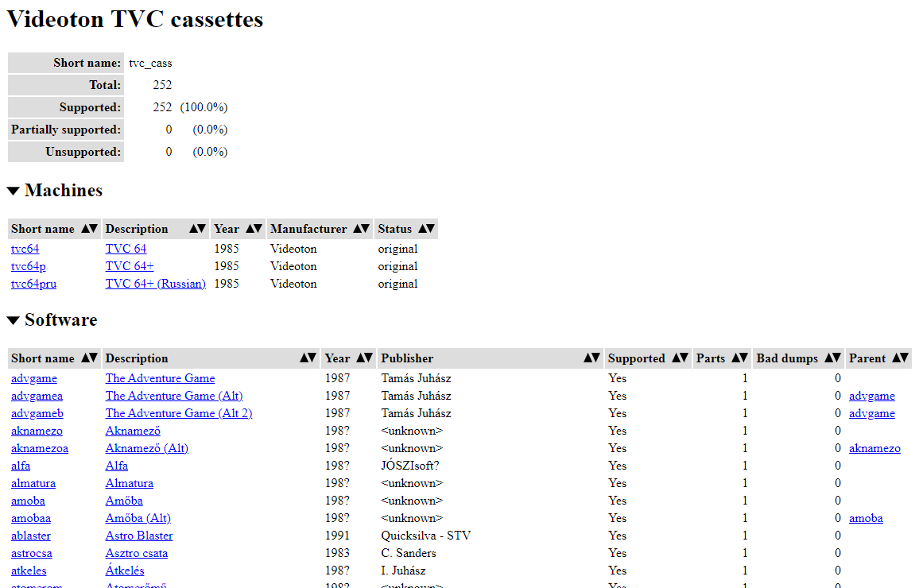The image size is (923, 588).
Task: Open the tvc64pru machine link
Action: click(33, 284)
